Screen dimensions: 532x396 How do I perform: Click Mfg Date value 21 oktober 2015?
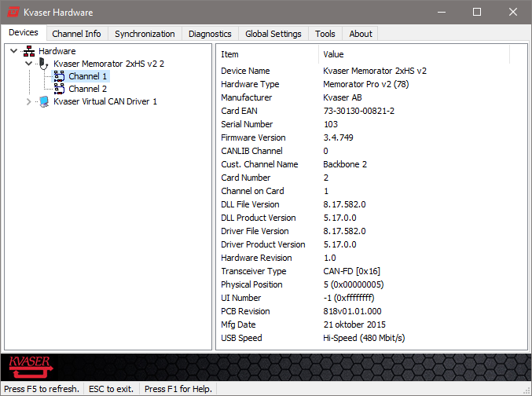click(354, 324)
